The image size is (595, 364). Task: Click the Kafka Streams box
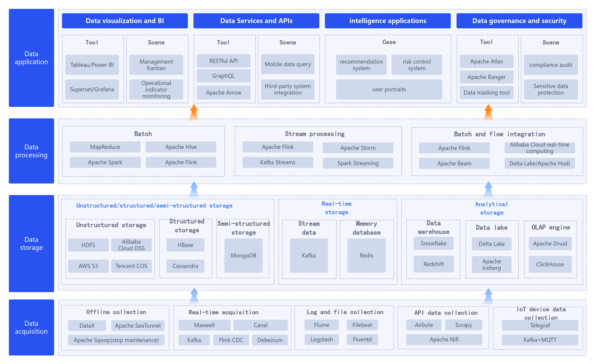point(278,162)
